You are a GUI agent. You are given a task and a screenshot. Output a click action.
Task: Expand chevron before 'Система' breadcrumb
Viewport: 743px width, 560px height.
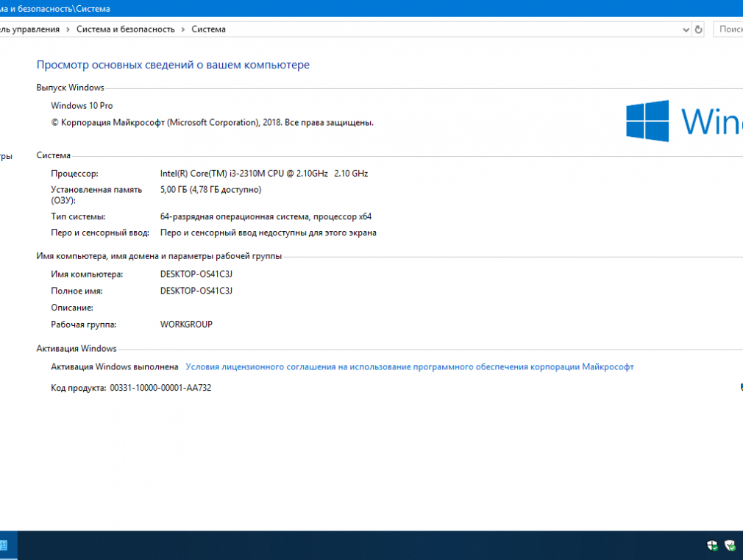(183, 29)
